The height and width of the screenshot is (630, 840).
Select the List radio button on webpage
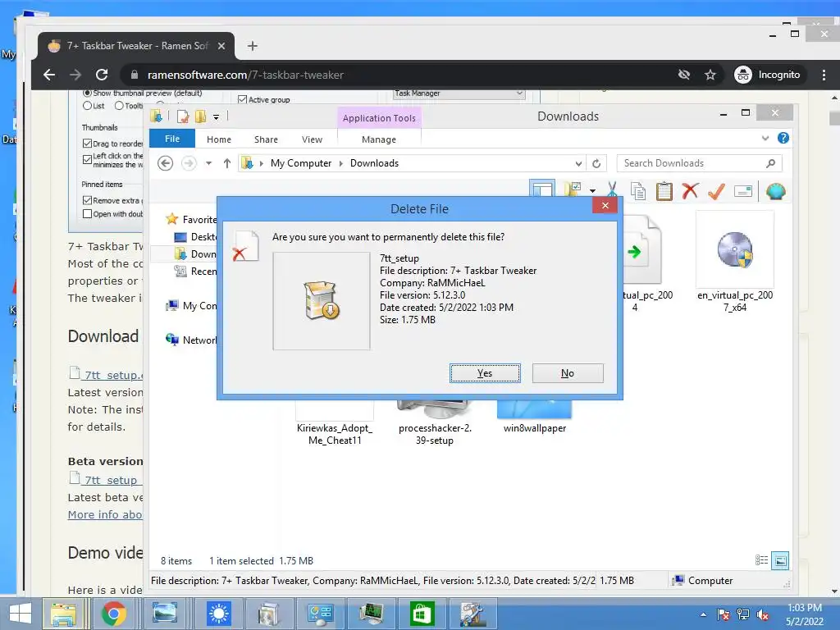click(x=87, y=106)
